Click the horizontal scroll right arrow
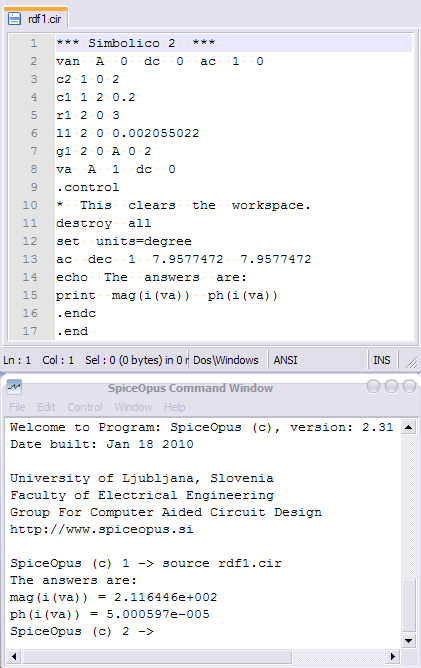The width and height of the screenshot is (421, 668). pyautogui.click(x=393, y=656)
